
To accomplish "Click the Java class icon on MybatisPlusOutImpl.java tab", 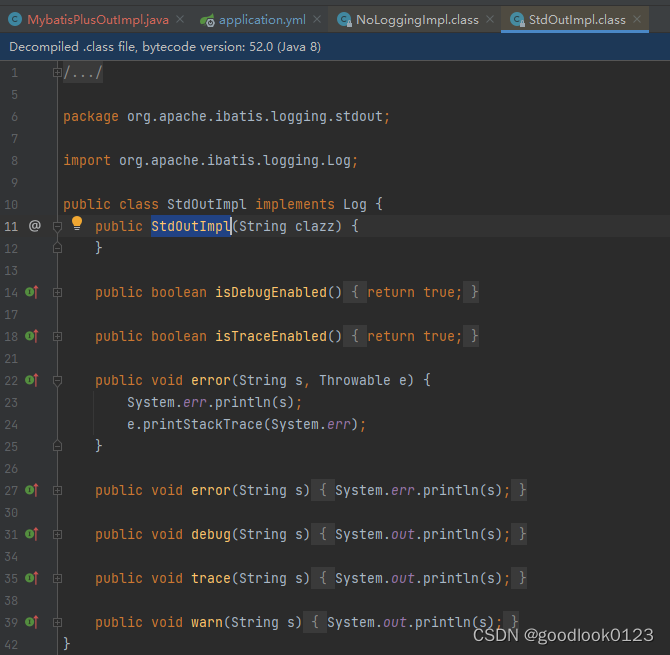I will tap(15, 20).
